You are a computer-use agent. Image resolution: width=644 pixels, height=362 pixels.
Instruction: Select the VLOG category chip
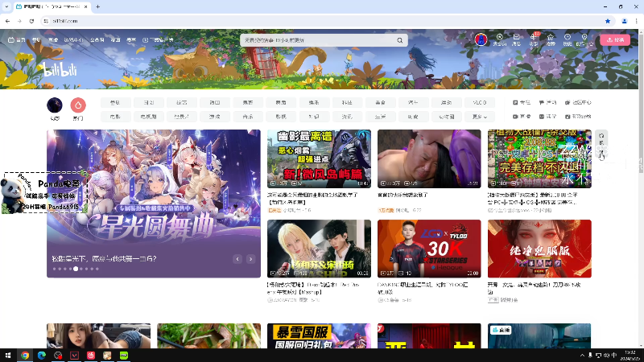[479, 103]
